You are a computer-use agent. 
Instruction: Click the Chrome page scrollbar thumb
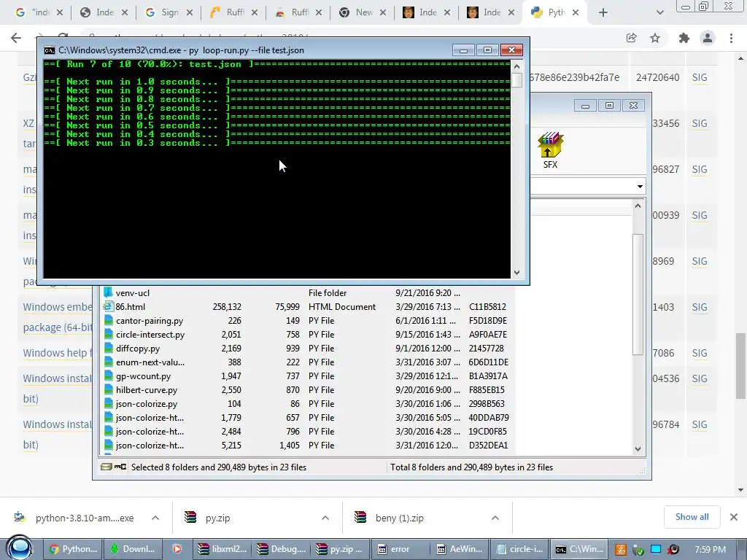(740, 366)
